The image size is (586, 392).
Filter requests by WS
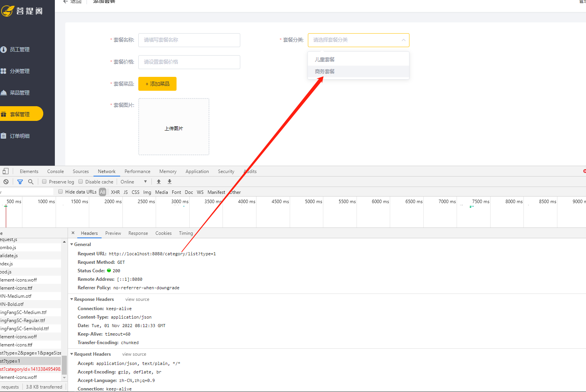(x=200, y=192)
